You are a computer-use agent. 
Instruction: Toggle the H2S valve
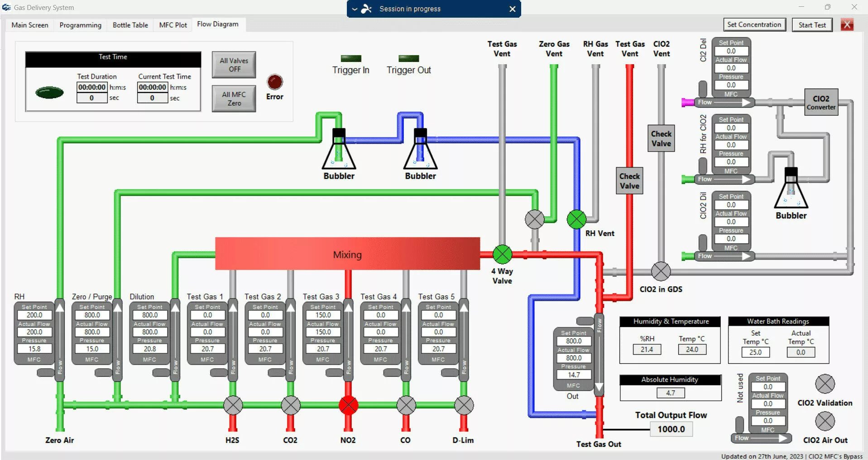pos(233,405)
